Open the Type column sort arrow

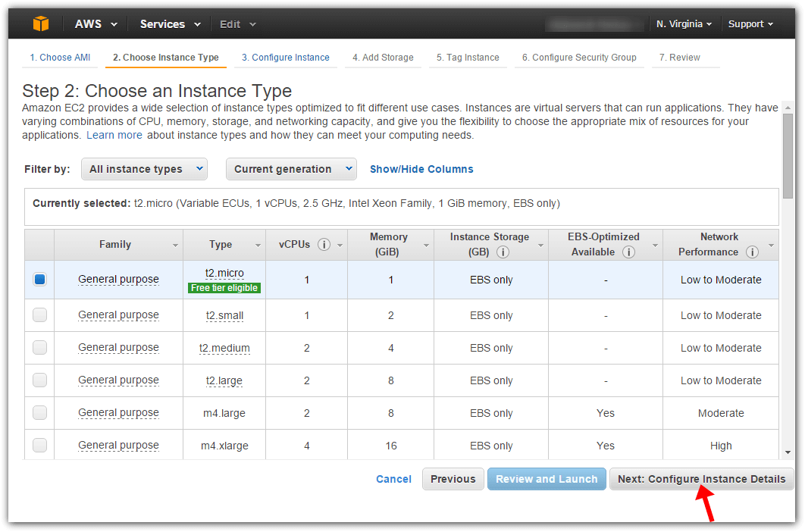coord(258,246)
